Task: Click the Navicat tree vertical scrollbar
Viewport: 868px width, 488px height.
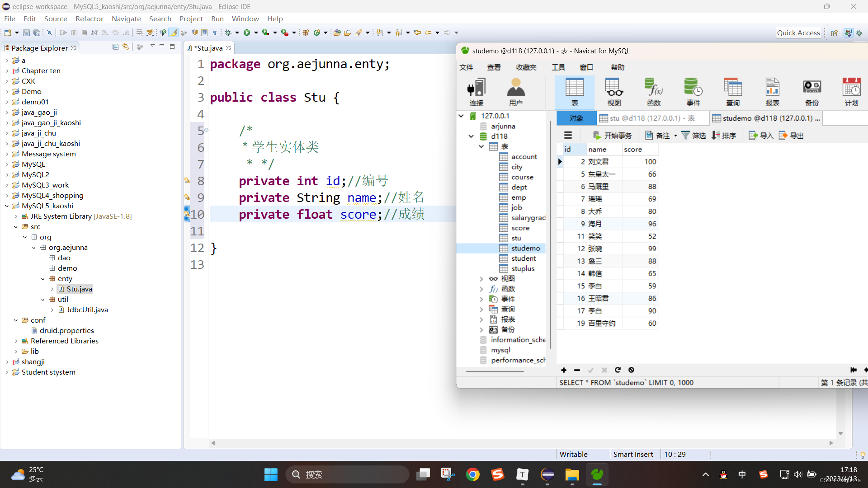Action: click(x=551, y=235)
